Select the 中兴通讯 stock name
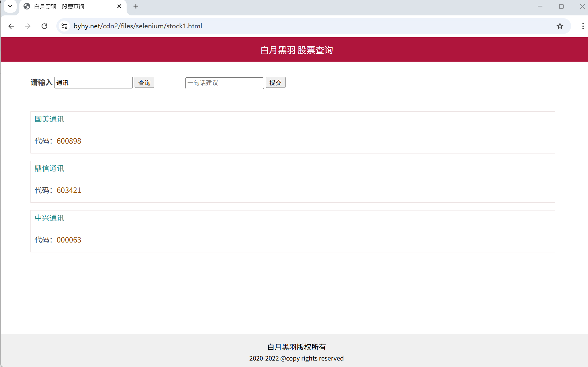This screenshot has width=588, height=367. [x=49, y=218]
